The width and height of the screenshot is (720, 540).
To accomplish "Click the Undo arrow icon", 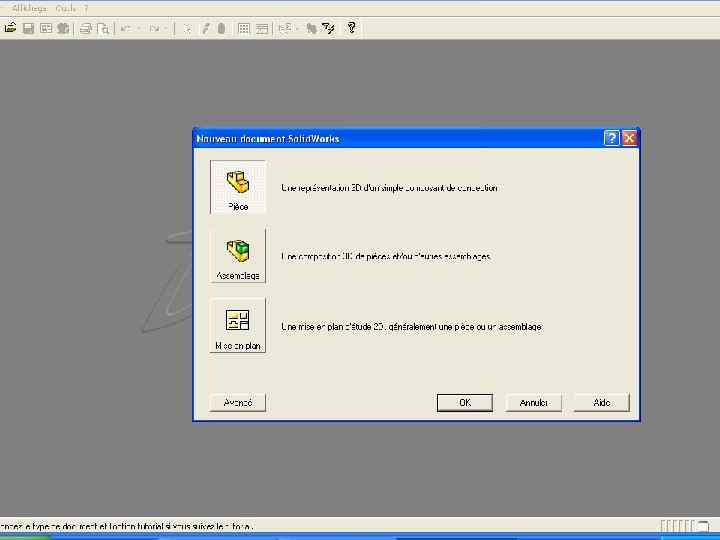I will point(125,29).
